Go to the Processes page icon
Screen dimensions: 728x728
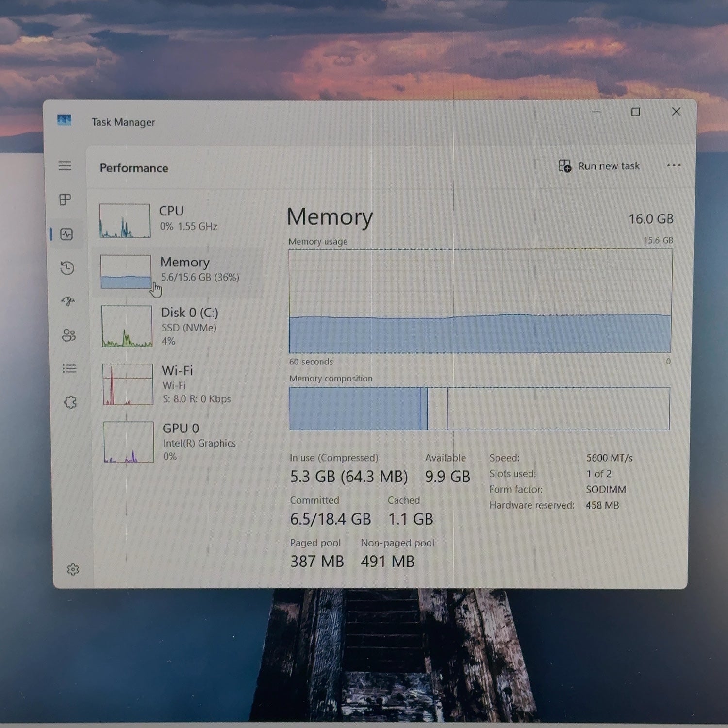tap(65, 199)
